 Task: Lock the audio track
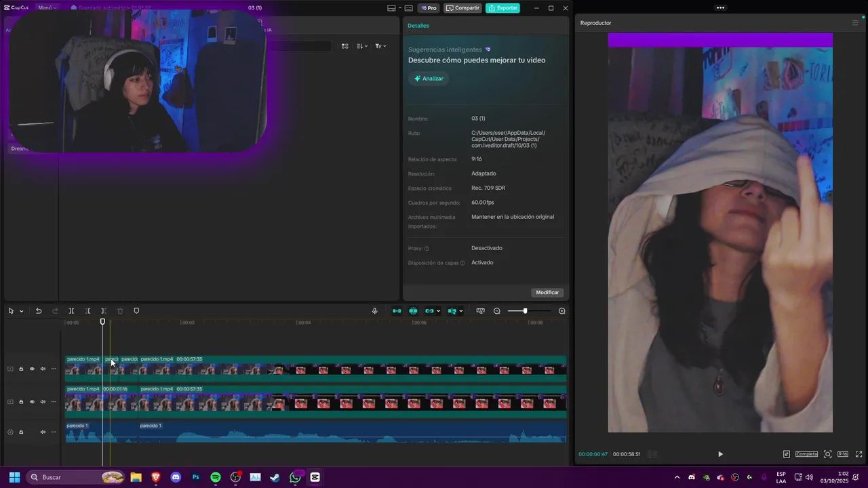pyautogui.click(x=21, y=432)
